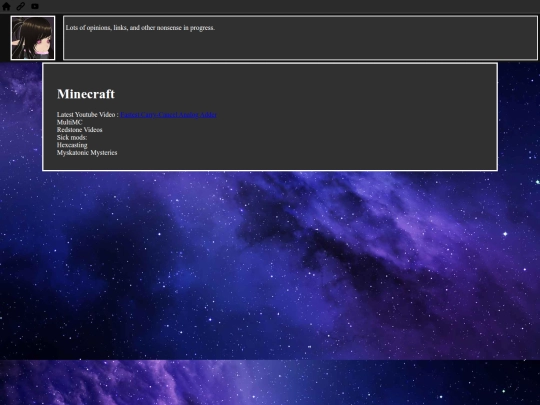Viewport: 540px width, 405px height.
Task: Click the MultiMC text
Action: pyautogui.click(x=70, y=122)
